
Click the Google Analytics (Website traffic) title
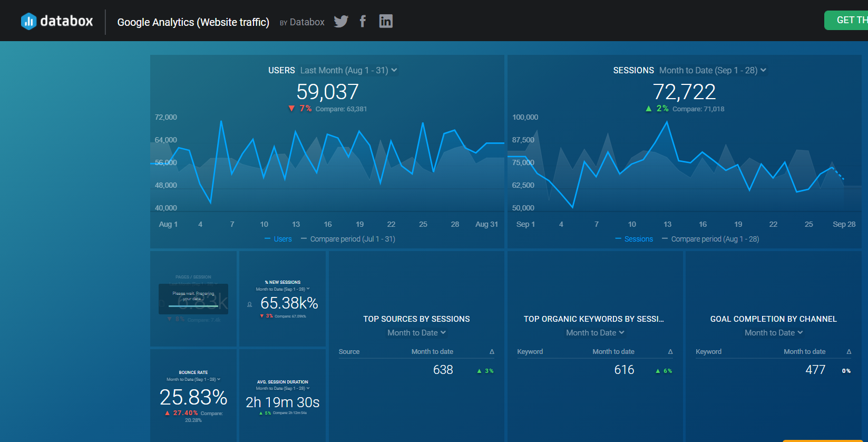coord(193,22)
